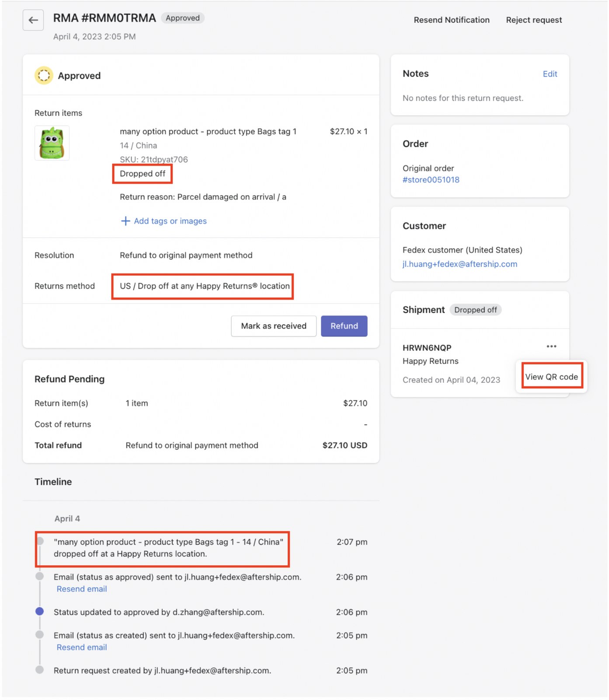Click the 'Return request created' timeline dot
The height and width of the screenshot is (700, 609).
tap(40, 670)
